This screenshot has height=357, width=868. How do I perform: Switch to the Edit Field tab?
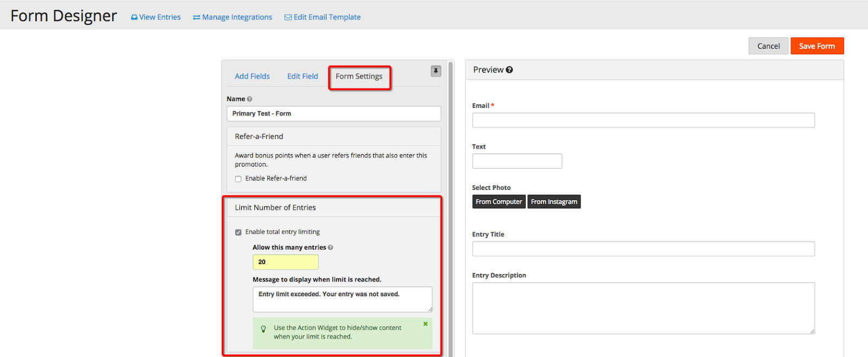pyautogui.click(x=303, y=76)
